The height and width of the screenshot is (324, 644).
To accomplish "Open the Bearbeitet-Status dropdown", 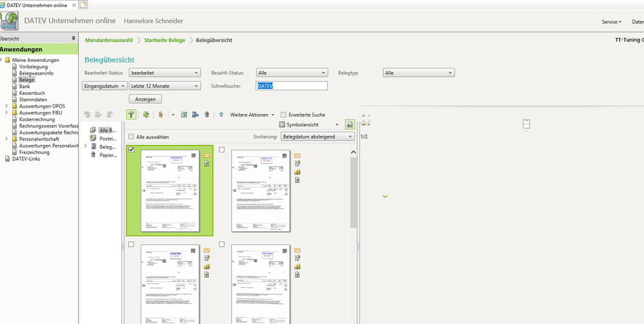I will 164,73.
